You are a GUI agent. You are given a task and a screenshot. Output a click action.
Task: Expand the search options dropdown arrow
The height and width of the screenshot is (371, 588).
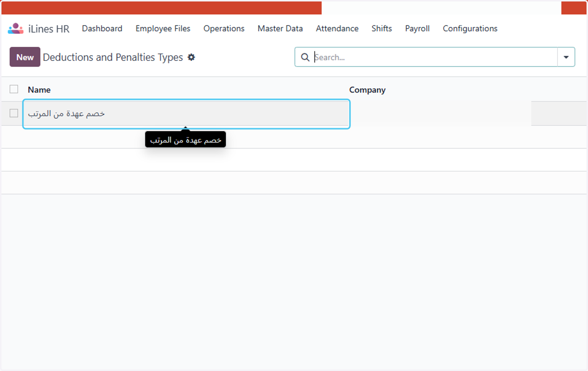(566, 57)
